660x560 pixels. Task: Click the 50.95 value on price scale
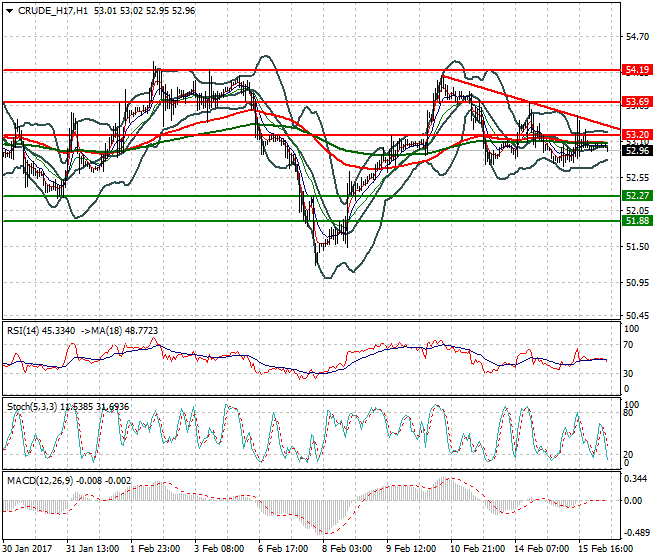pyautogui.click(x=636, y=281)
